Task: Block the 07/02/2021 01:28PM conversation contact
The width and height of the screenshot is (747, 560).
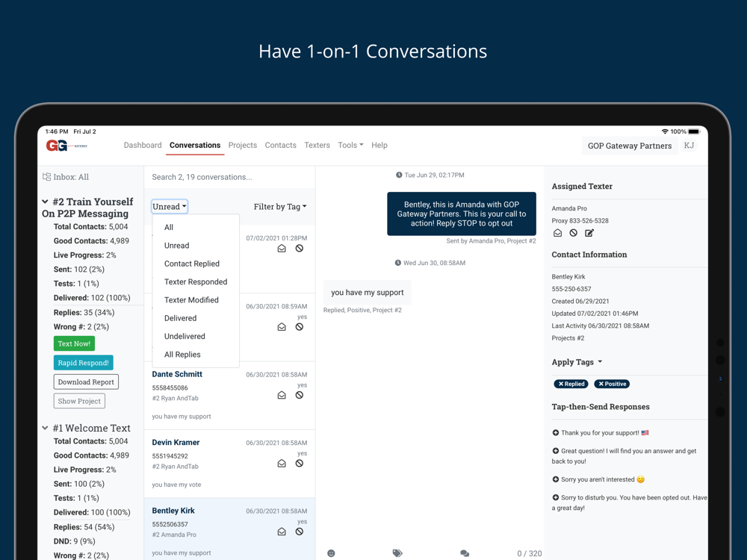Action: (300, 249)
